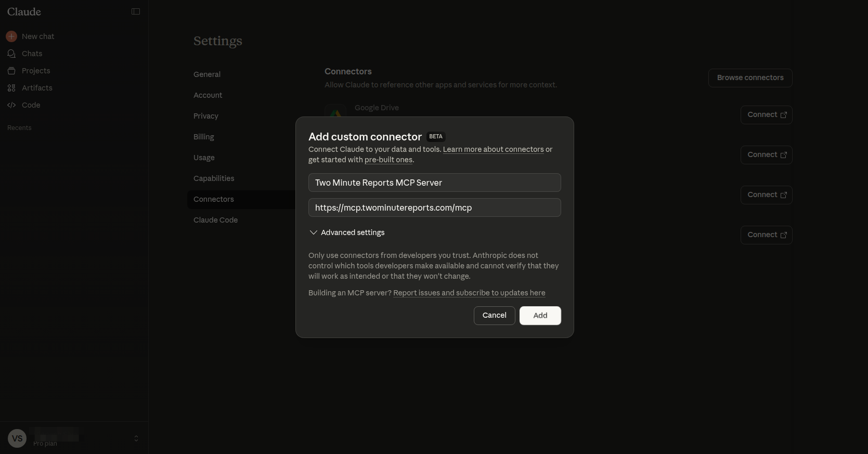Open the Projects icon in the sidebar
868x454 pixels.
coord(11,71)
